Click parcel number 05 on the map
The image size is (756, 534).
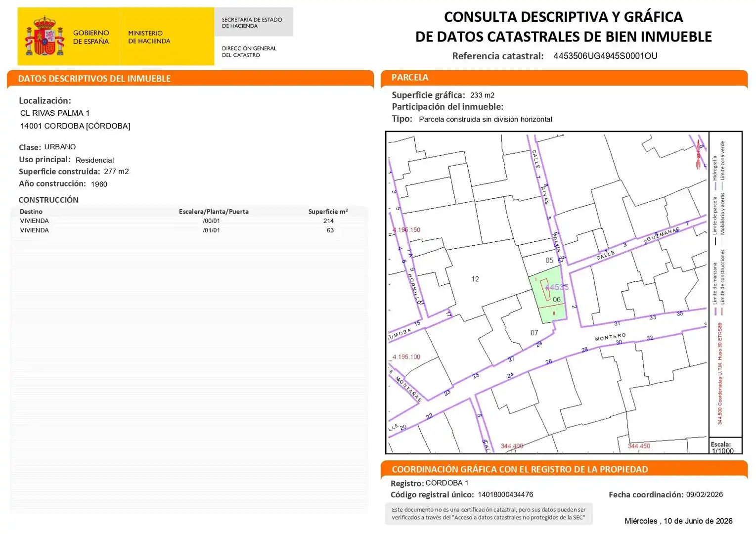click(549, 260)
